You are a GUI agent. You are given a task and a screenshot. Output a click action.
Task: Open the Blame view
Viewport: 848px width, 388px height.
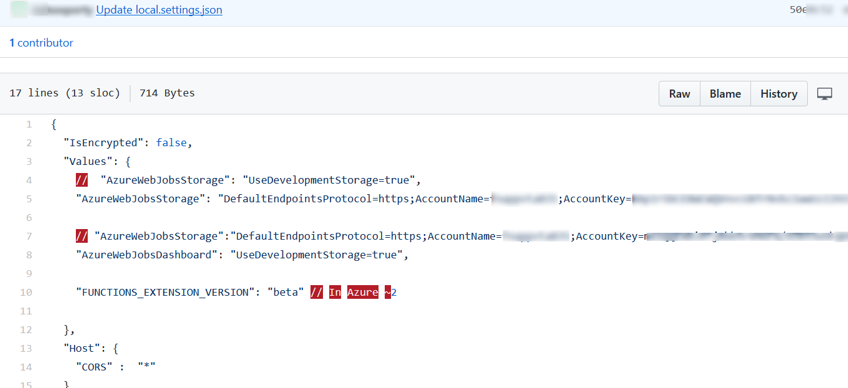725,94
